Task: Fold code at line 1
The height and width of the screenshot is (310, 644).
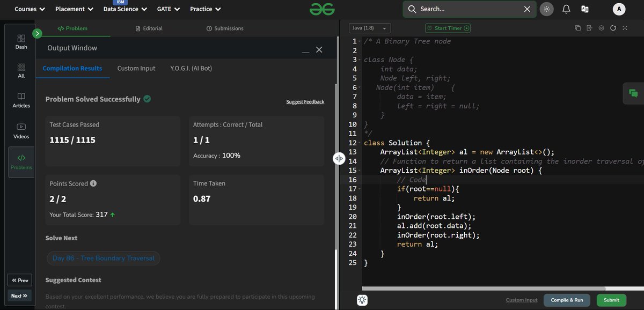Action: click(360, 41)
